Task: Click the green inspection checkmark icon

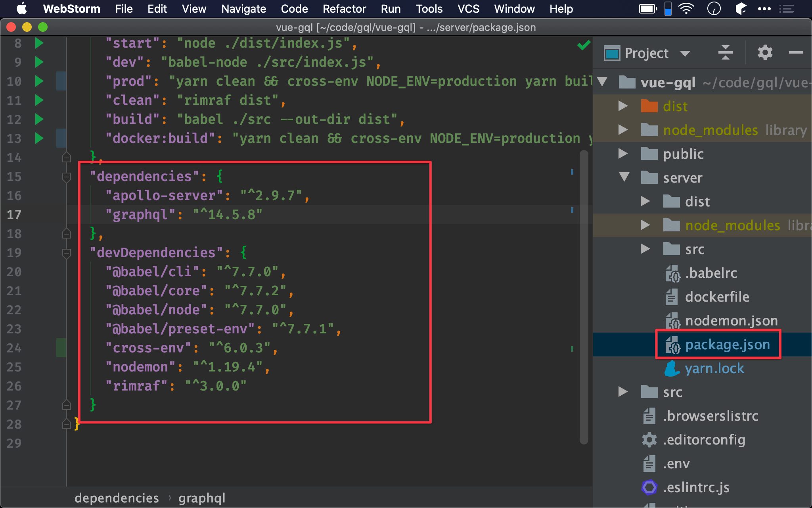Action: (584, 45)
